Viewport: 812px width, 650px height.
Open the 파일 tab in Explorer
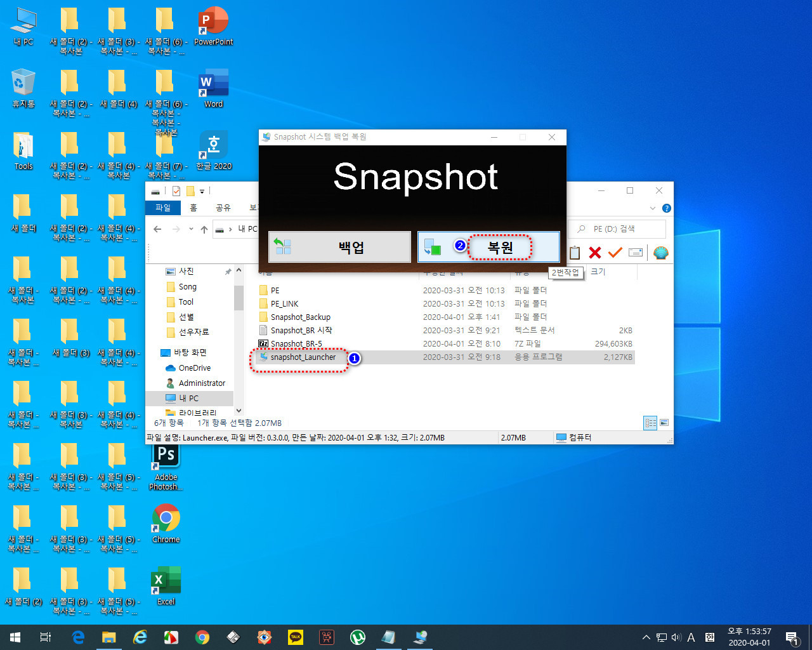point(163,208)
